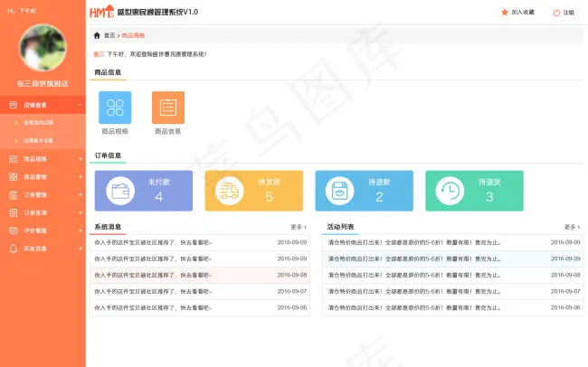Expand the 商品管理 sidebar menu

80,177
